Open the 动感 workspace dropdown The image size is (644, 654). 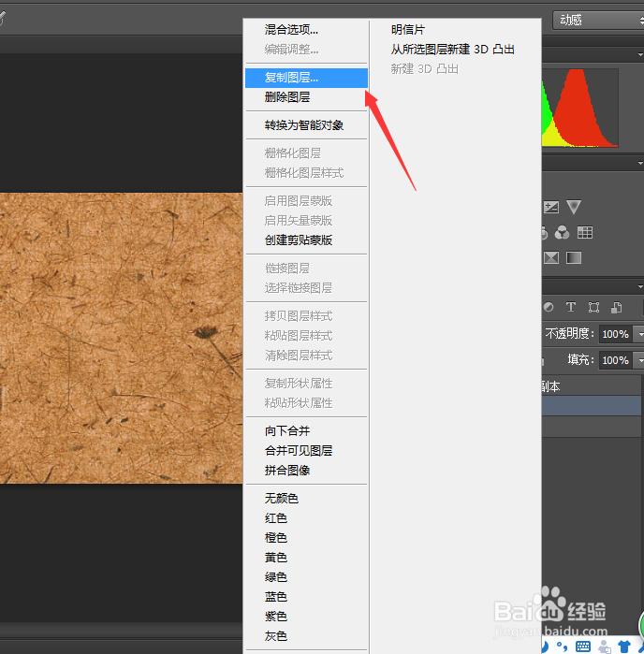(x=598, y=20)
